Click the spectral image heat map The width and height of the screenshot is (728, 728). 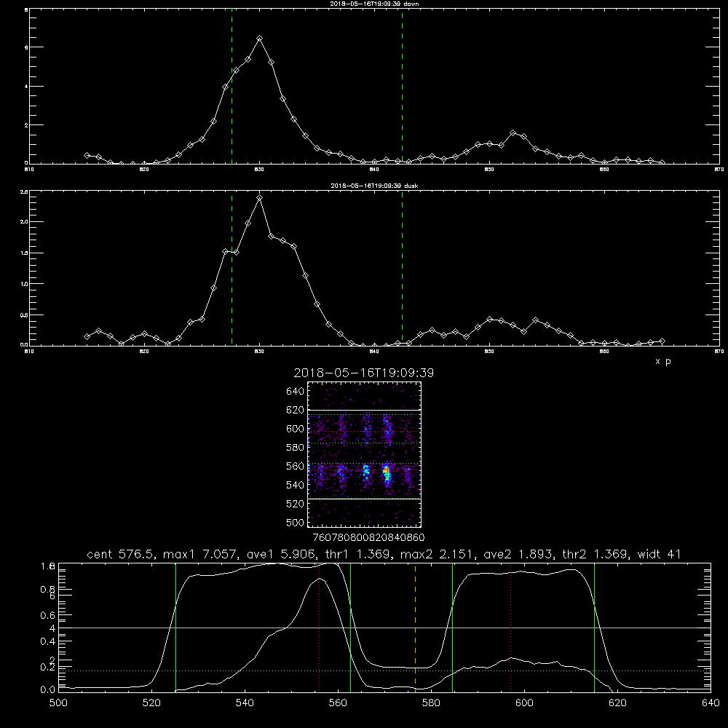tap(364, 454)
